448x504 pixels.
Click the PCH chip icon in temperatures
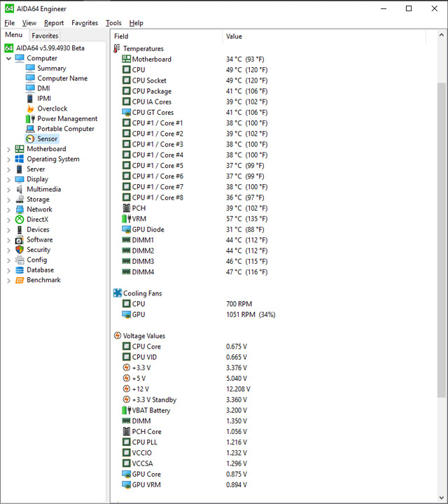tap(126, 208)
